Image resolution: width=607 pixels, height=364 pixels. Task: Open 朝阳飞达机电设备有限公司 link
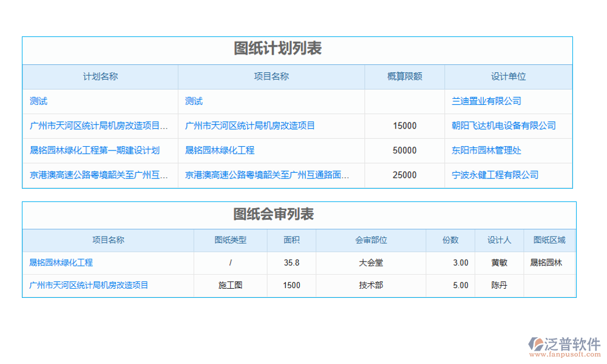point(503,126)
